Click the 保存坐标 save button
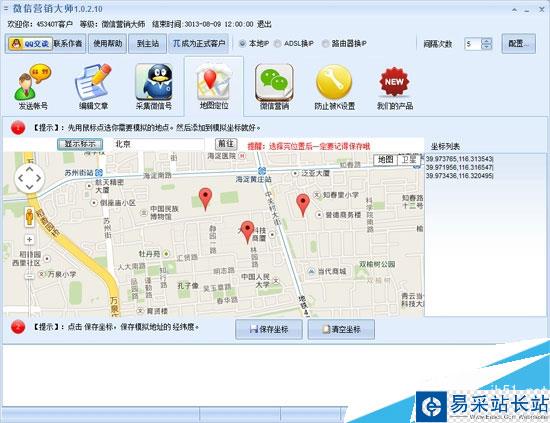Image resolution: width=550 pixels, height=423 pixels. (x=269, y=329)
